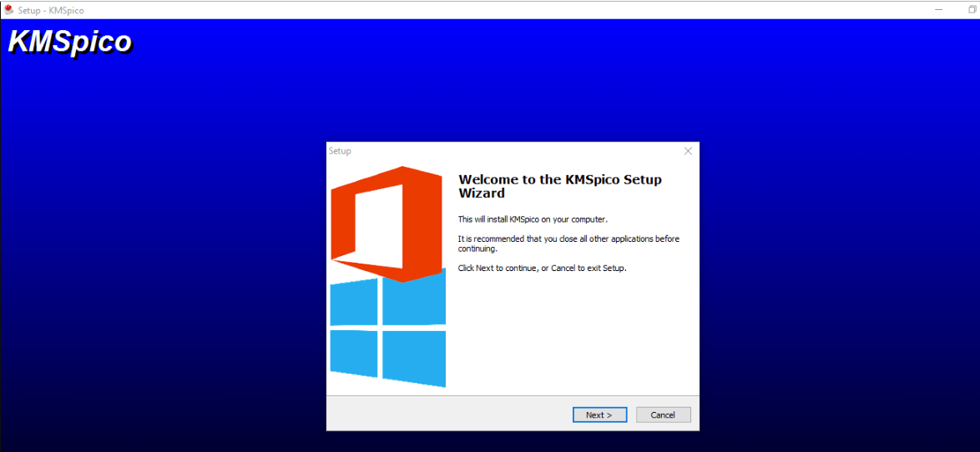Image resolution: width=980 pixels, height=452 pixels.
Task: Click the large KMSpico banner text
Action: 70,43
